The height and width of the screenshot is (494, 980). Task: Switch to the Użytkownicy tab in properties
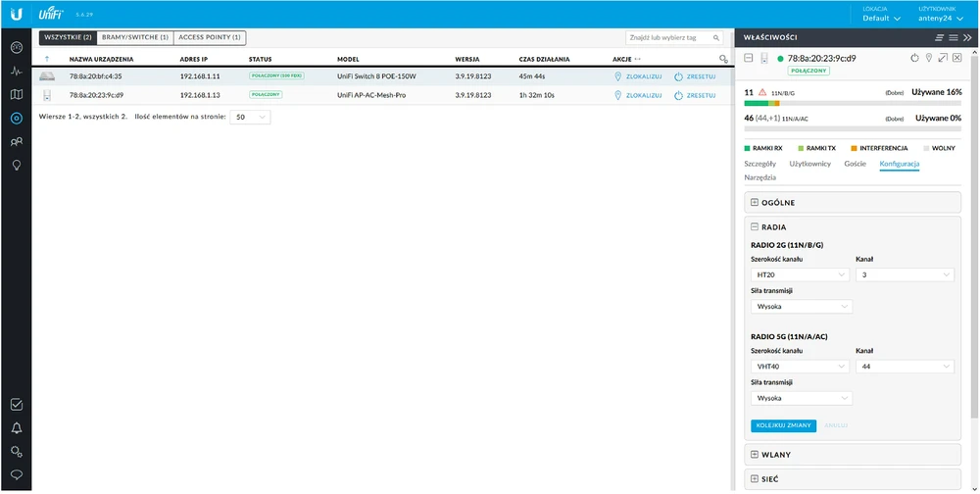pos(809,164)
